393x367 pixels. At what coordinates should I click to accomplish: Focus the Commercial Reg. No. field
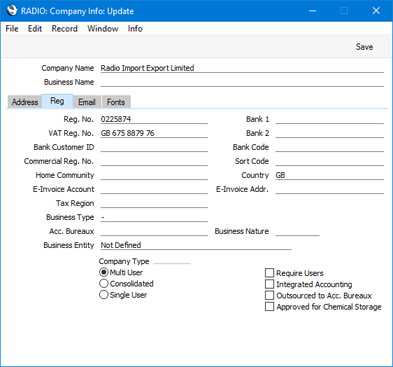pyautogui.click(x=154, y=161)
